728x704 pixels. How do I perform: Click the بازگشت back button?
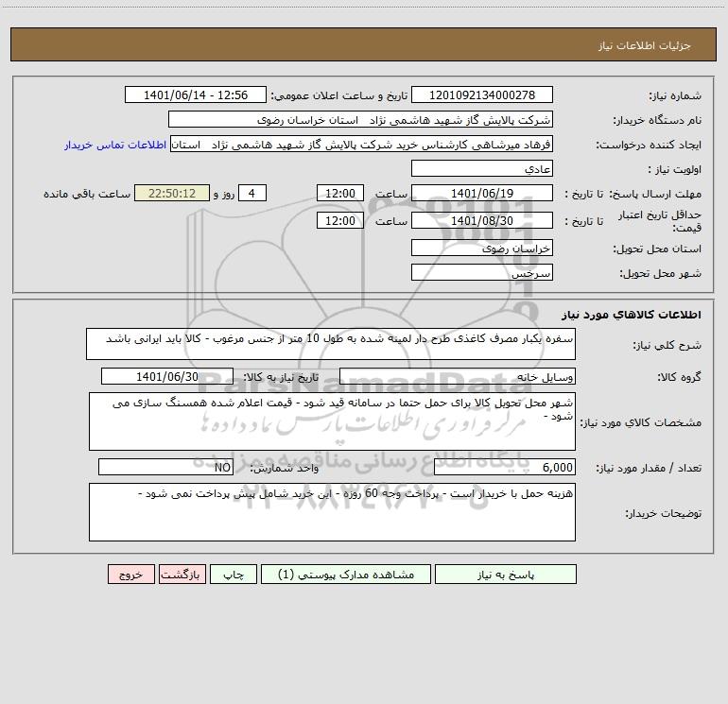tap(178, 574)
